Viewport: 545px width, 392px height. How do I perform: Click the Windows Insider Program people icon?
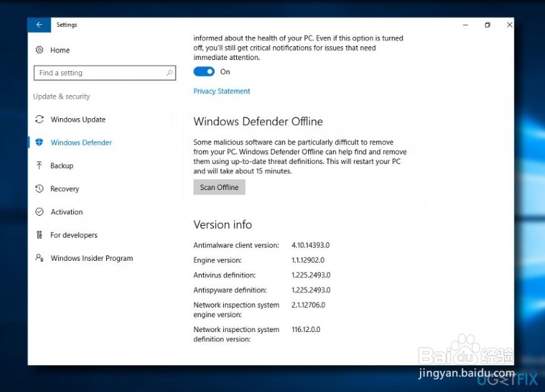tap(39, 258)
